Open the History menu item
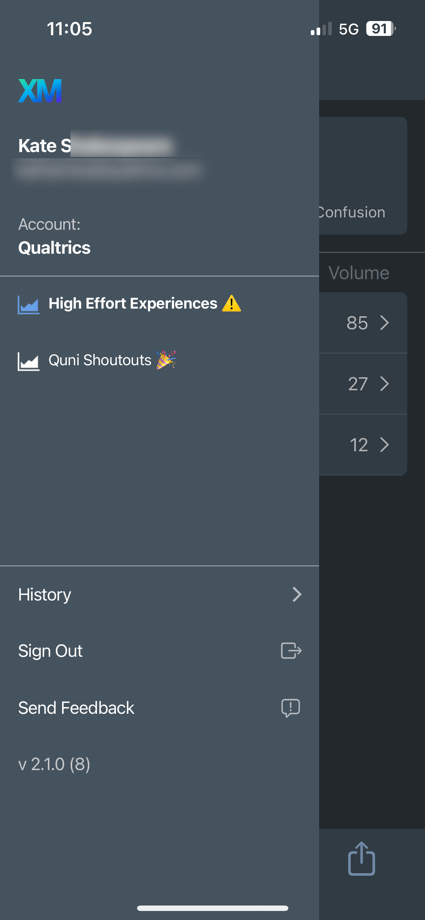The image size is (425, 920). 160,595
